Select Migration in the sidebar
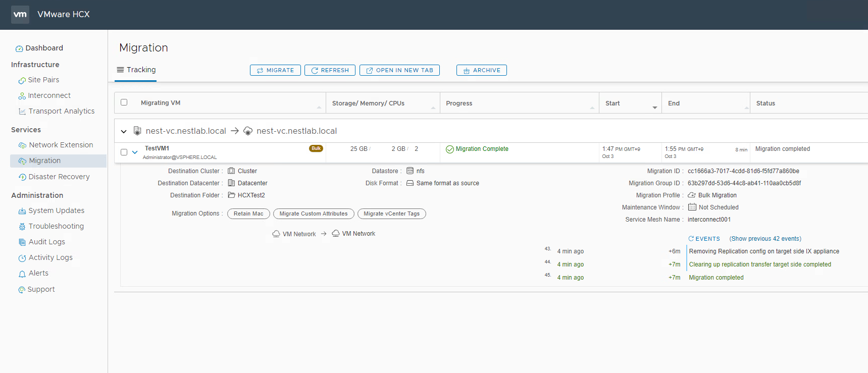This screenshot has width=868, height=373. (58, 161)
